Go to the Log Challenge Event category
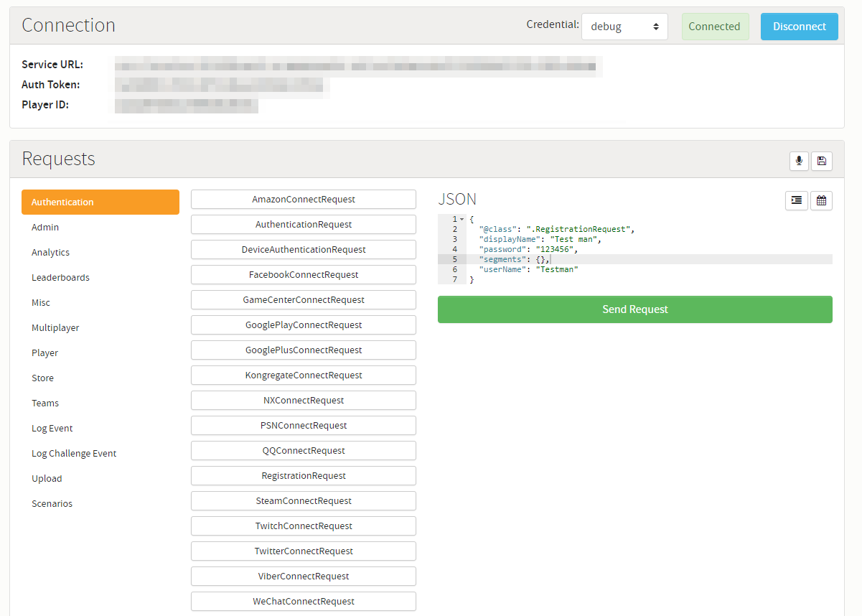Viewport: 862px width, 616px height. pos(74,454)
